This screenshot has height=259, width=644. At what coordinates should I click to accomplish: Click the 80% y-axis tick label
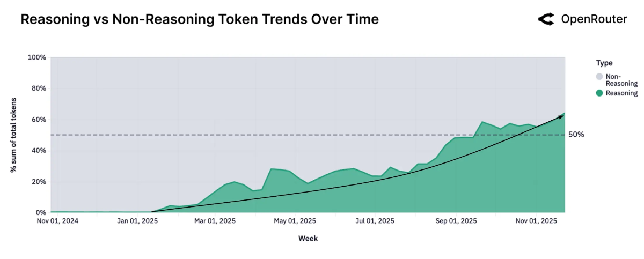click(x=38, y=88)
